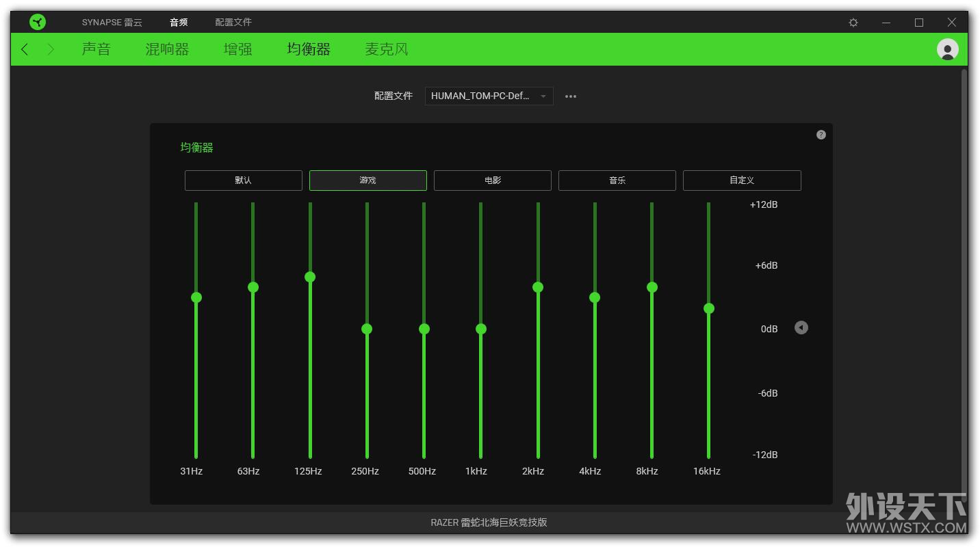
Task: Select the 自定义 equalizer preset
Action: [742, 181]
